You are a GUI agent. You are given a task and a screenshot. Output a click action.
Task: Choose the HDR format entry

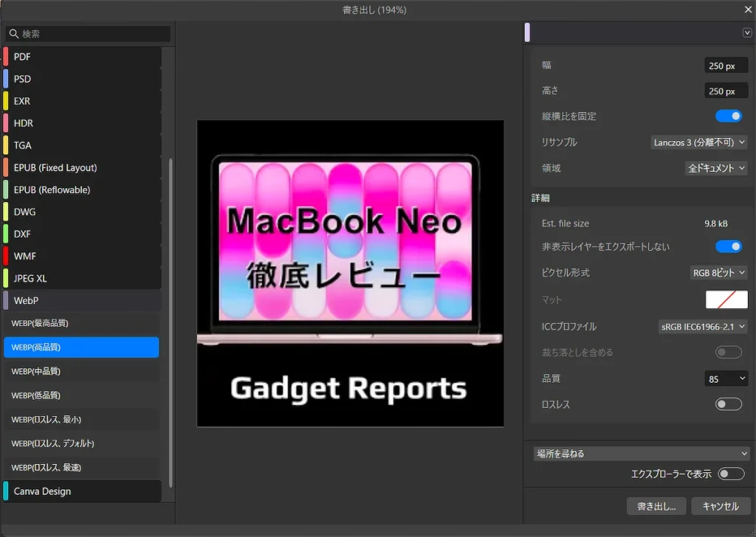coord(82,123)
